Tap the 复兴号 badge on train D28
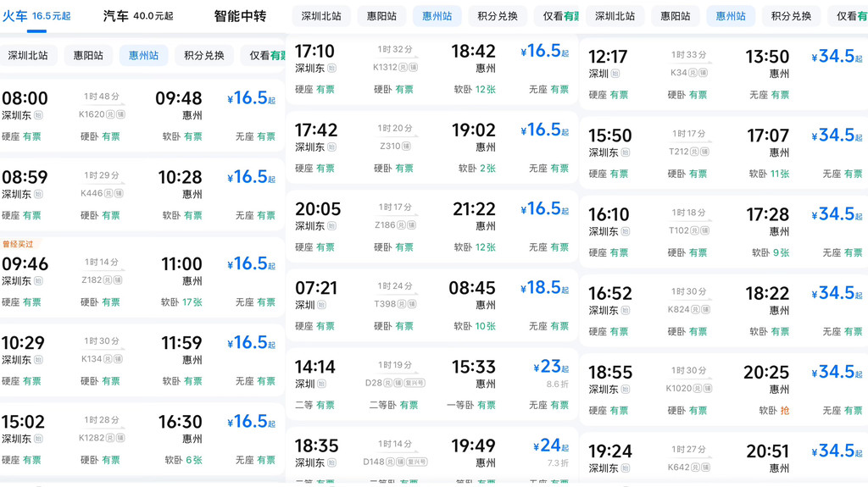 click(x=415, y=383)
